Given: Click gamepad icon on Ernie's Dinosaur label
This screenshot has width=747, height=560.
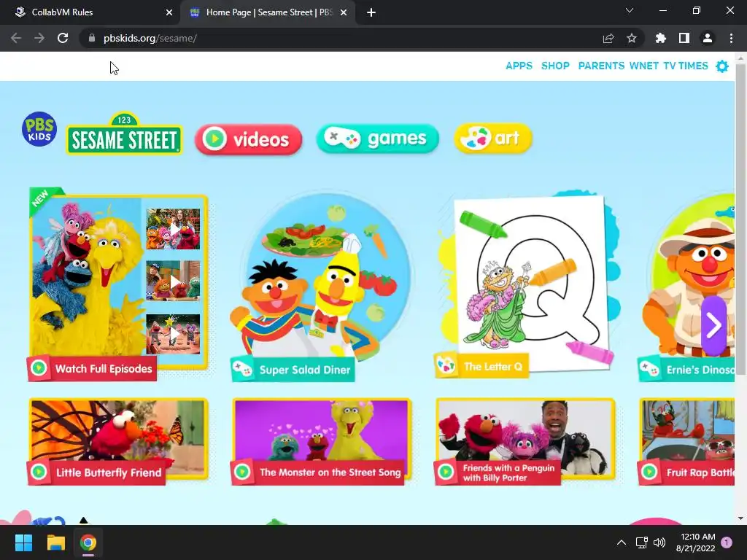Looking at the screenshot, I should tap(649, 369).
